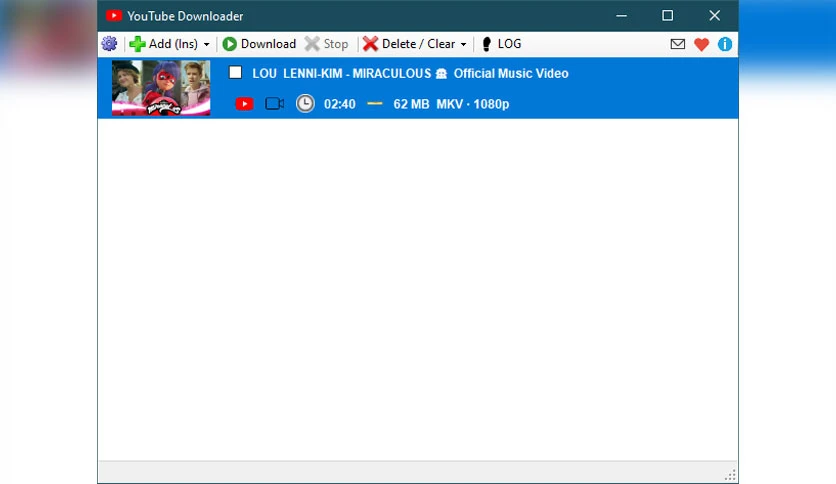The height and width of the screenshot is (484, 836).
Task: Click the resize grip in status bar
Action: pos(730,475)
